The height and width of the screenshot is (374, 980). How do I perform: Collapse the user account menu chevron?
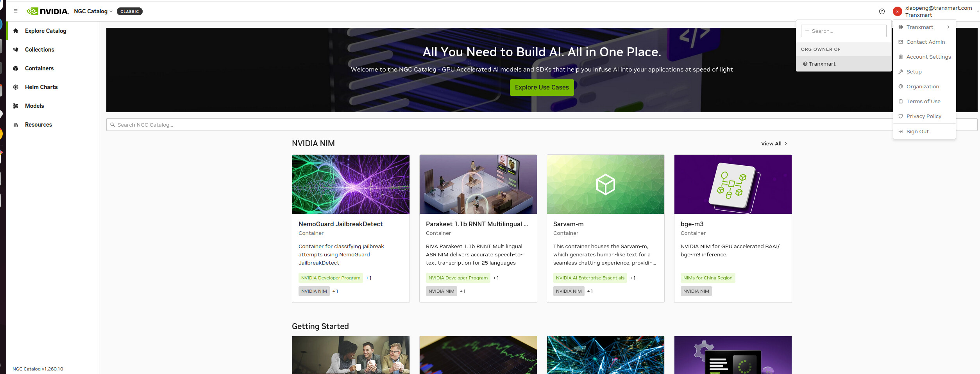coord(978,11)
